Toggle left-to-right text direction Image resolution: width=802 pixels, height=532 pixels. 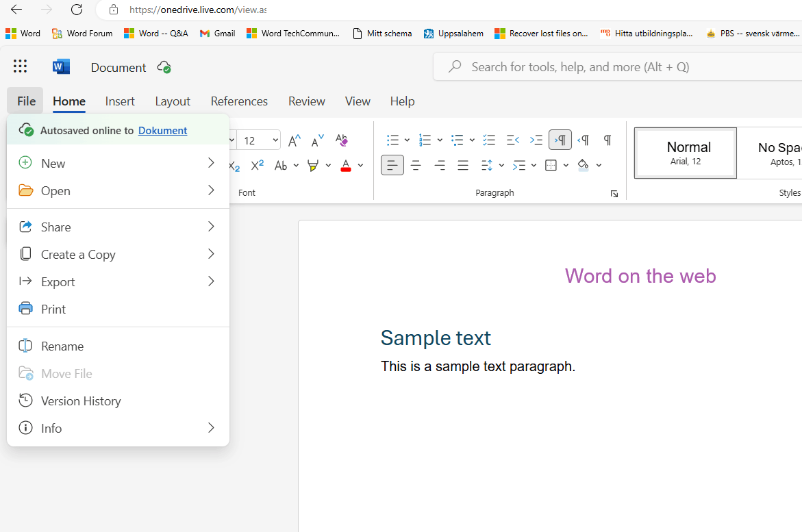560,140
